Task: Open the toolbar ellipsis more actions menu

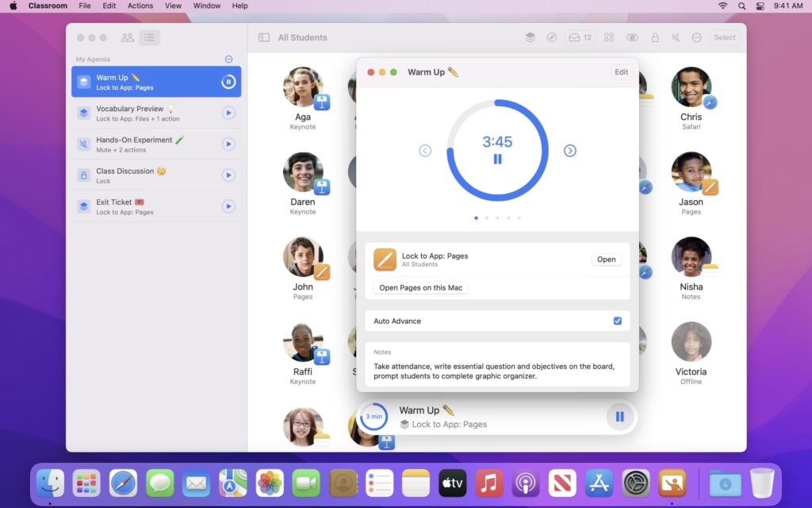Action: (697, 37)
